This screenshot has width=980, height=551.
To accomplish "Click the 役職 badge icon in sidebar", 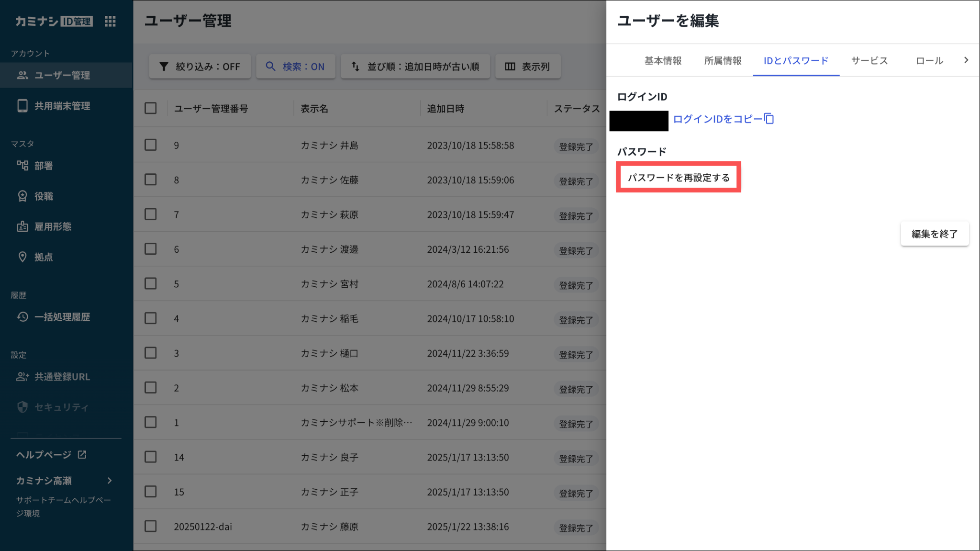I will [x=22, y=196].
